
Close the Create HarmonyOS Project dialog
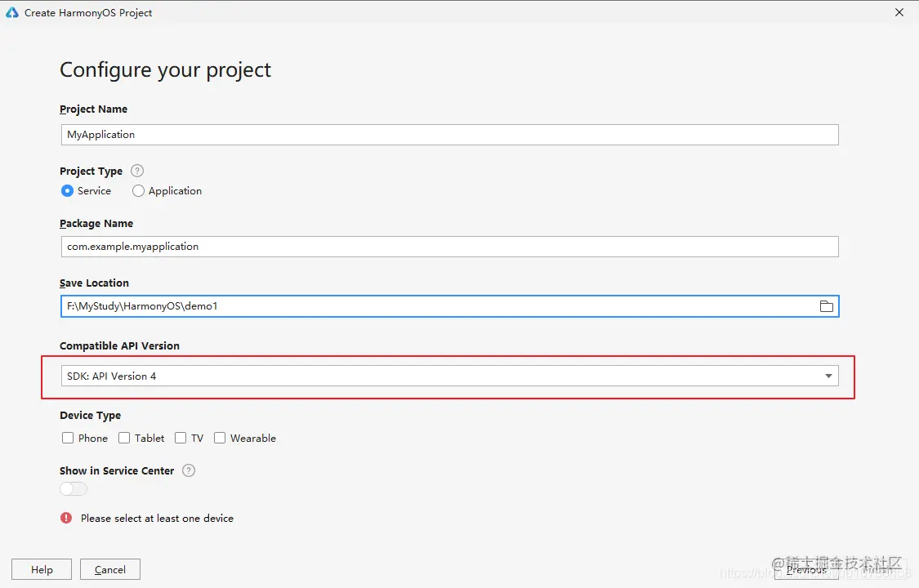click(899, 12)
